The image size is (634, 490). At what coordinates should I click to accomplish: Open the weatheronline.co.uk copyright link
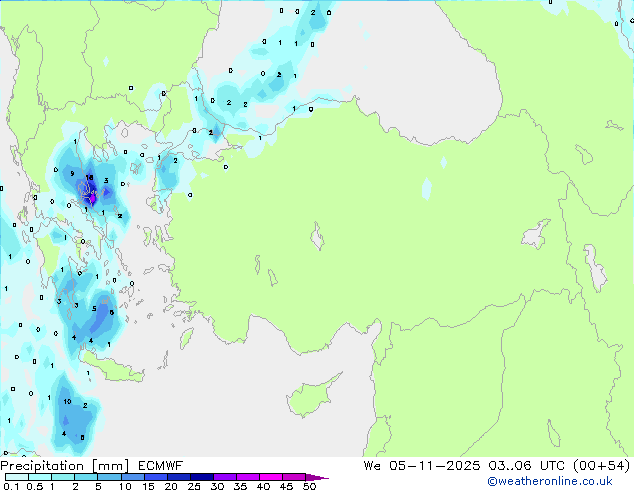pos(550,481)
